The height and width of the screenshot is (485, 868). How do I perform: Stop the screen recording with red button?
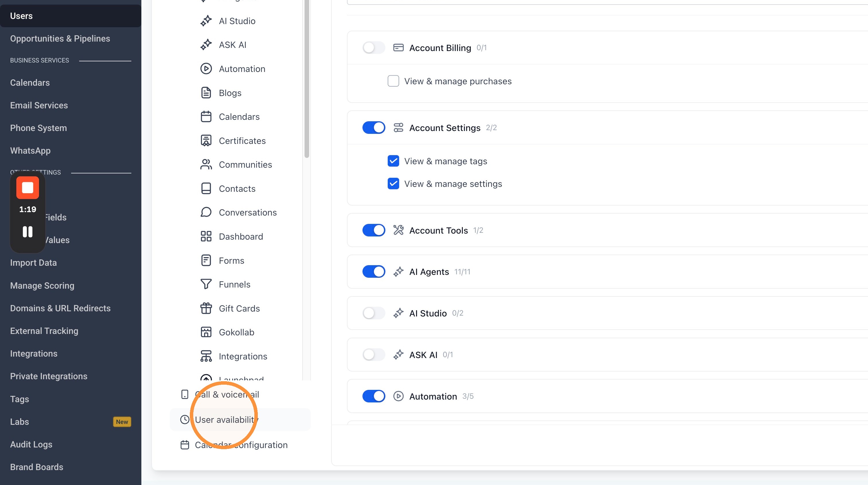[x=28, y=187]
